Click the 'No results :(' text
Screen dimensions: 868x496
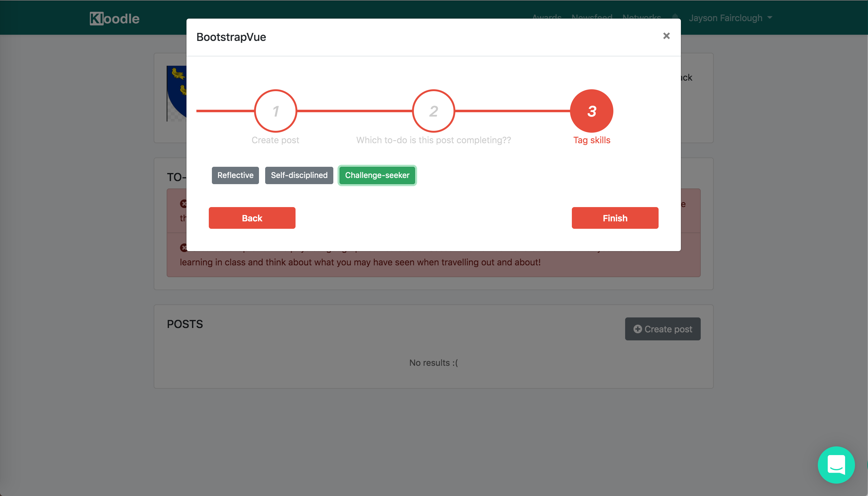(x=433, y=362)
